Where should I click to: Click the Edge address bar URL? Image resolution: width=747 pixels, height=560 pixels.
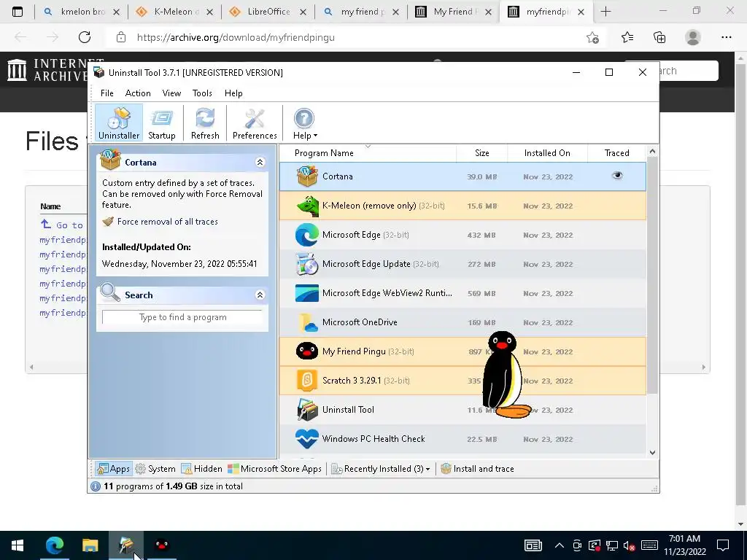pos(236,37)
